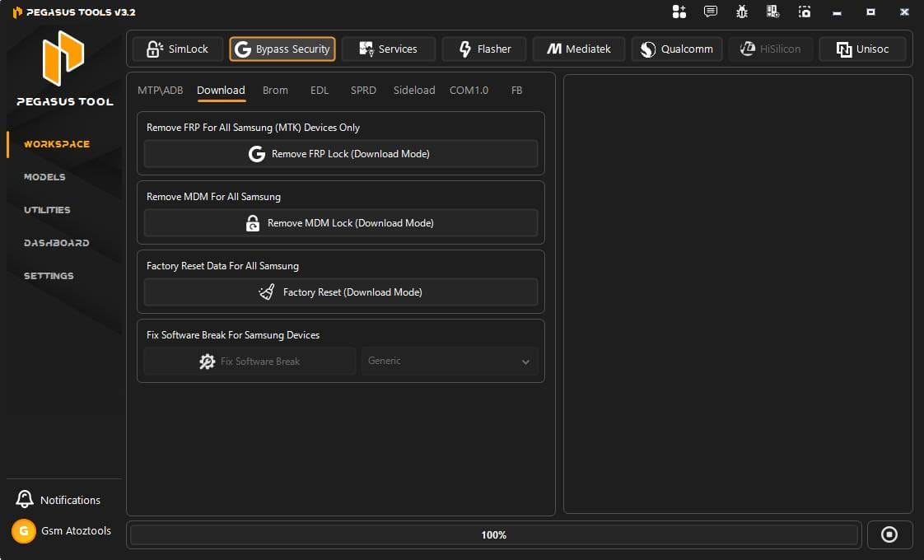Click the bug report icon in title bar
The image size is (924, 560).
(741, 12)
